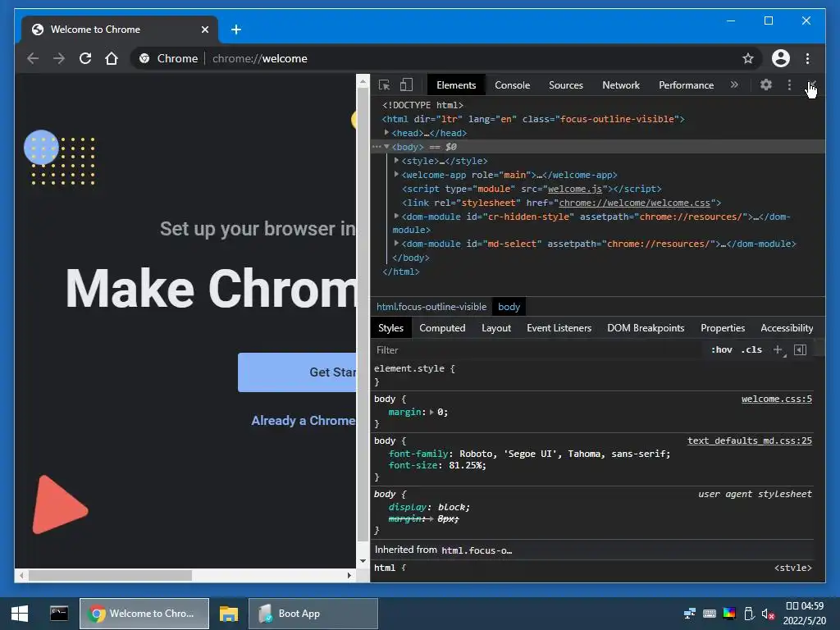Open the DOM Breakpoints tab
Image resolution: width=840 pixels, height=630 pixels.
(x=646, y=328)
